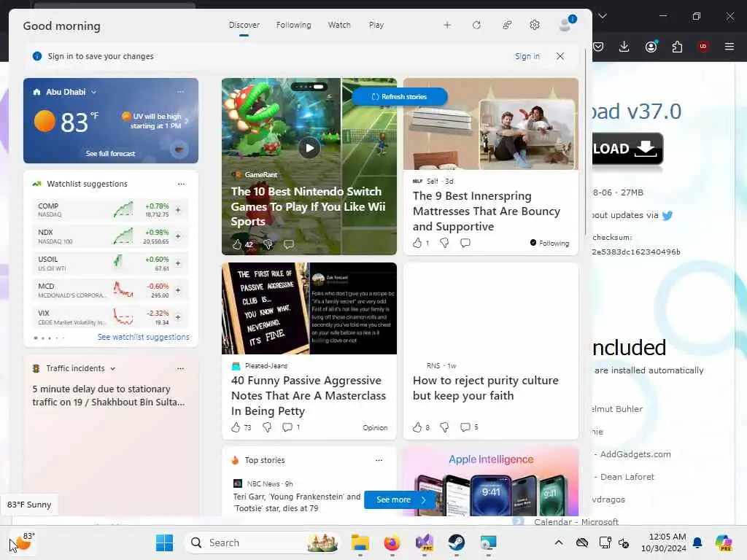
Task: Like the Passive Aggressive Notes article
Action: pos(236,427)
